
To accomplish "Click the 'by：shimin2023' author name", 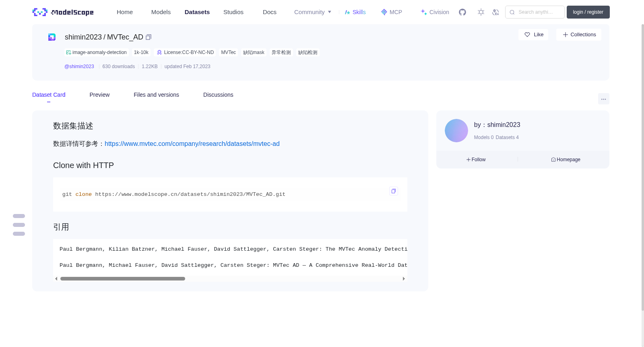I will point(497,125).
